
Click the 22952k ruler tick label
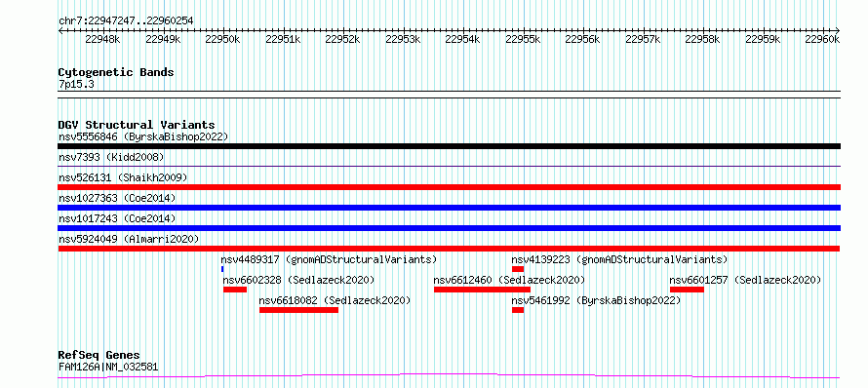(x=342, y=39)
